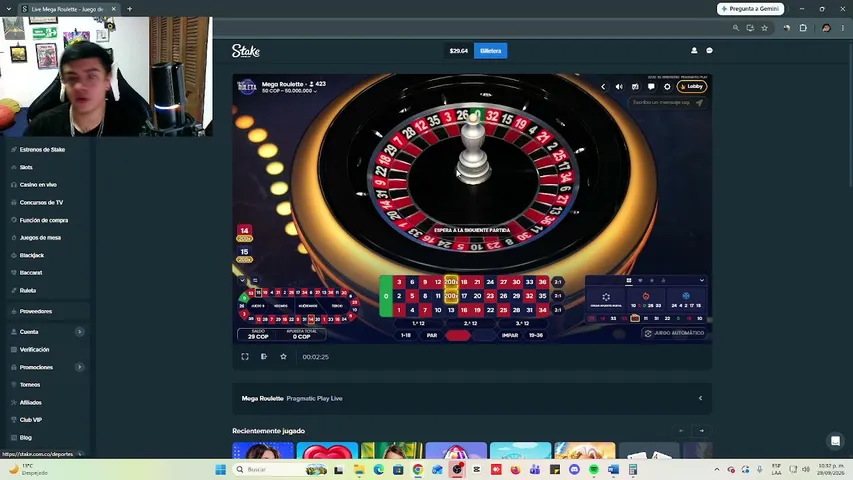Open the Chrome extensions puzzle icon
Screen dimensions: 853x480
point(803,28)
